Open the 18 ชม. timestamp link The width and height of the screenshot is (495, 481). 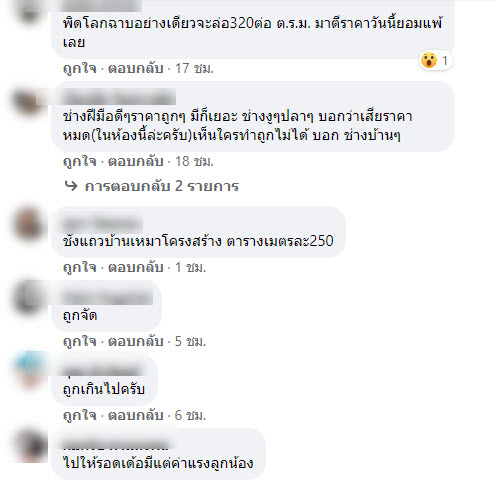point(194,161)
